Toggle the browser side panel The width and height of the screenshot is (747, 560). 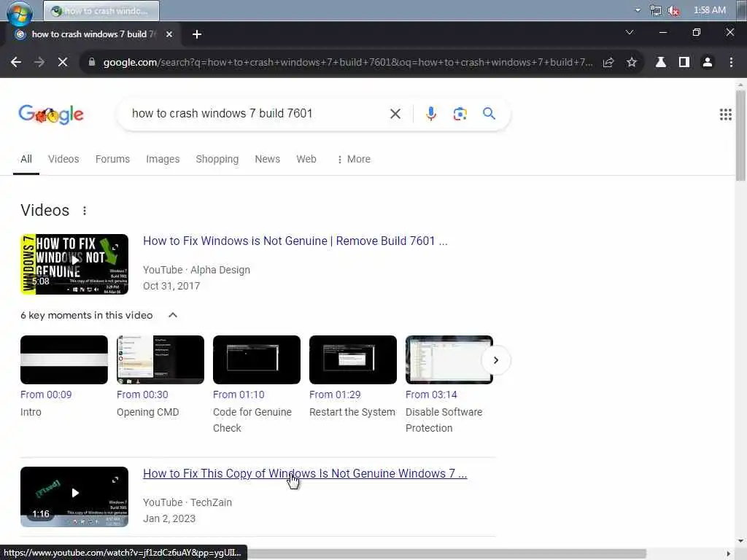(x=684, y=63)
